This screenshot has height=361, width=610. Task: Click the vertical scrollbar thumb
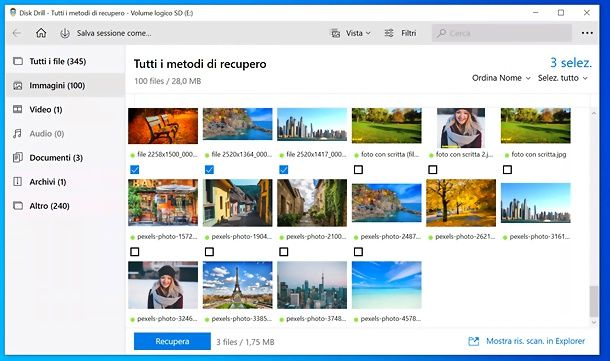(x=593, y=301)
